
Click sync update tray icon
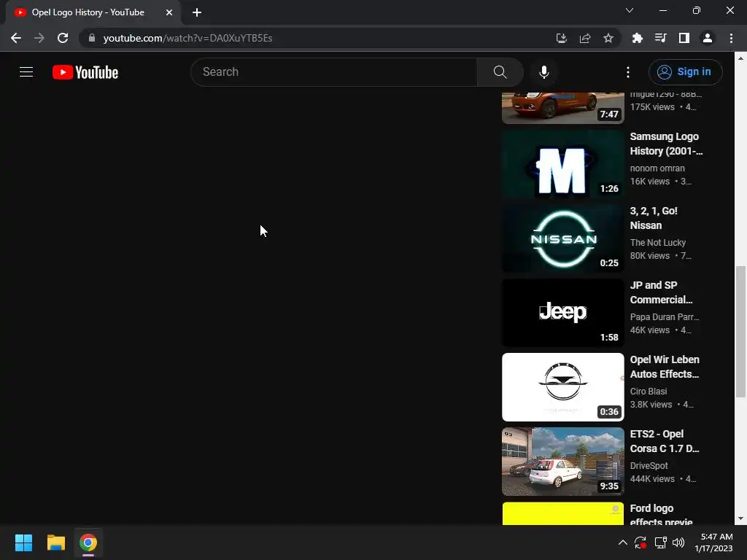tap(640, 542)
